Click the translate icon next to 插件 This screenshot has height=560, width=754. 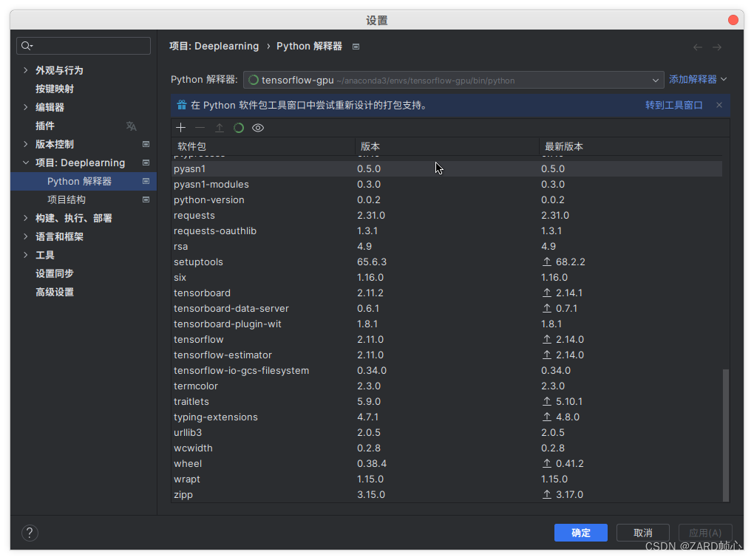[131, 126]
